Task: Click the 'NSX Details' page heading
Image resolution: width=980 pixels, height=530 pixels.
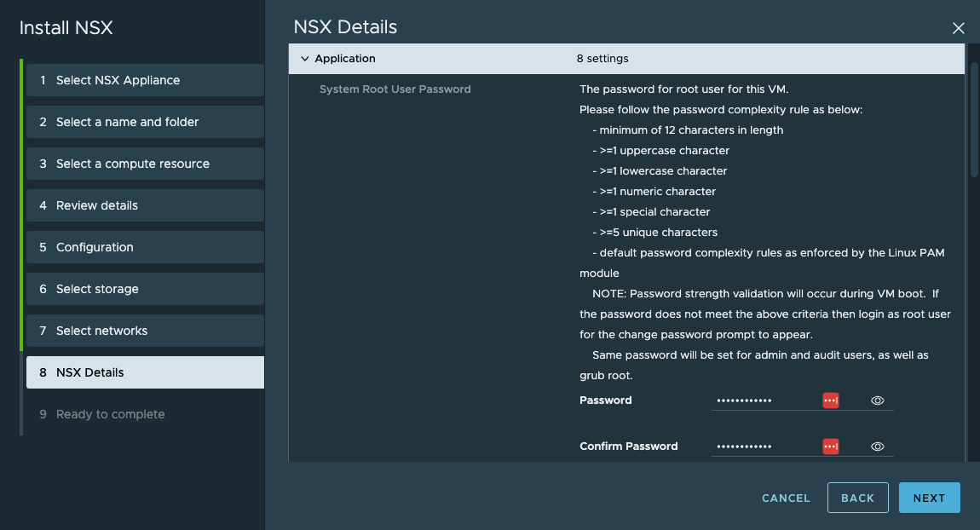Action: click(x=345, y=27)
